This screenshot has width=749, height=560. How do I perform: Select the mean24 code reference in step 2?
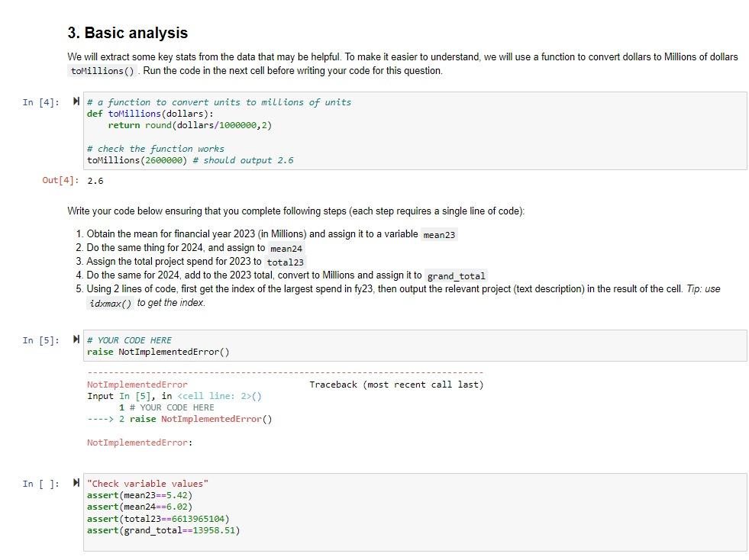286,248
